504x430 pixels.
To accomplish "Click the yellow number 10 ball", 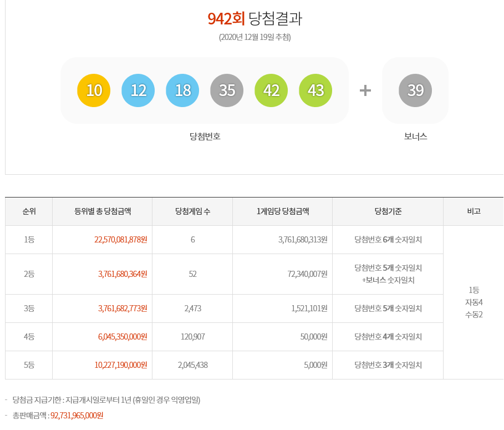I will point(94,90).
